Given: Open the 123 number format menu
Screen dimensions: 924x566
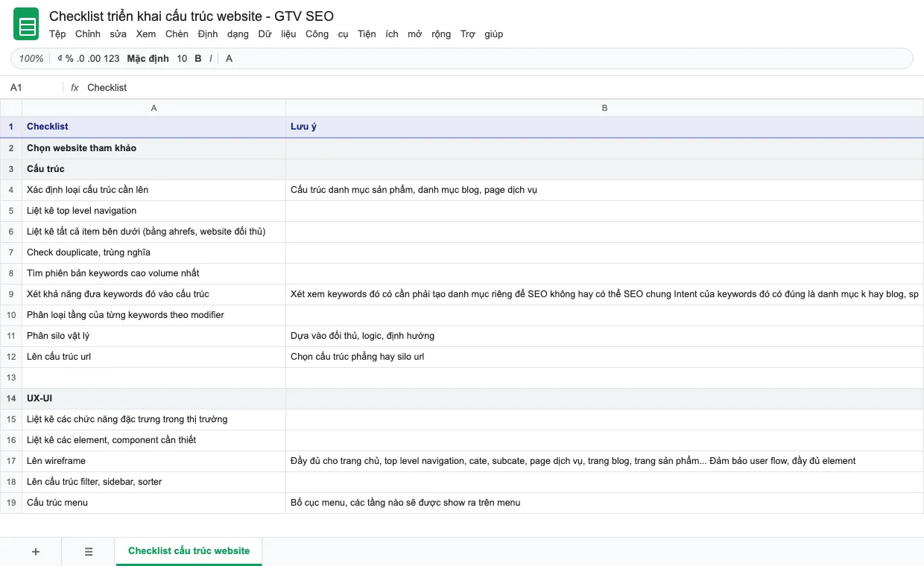Looking at the screenshot, I should [x=112, y=58].
